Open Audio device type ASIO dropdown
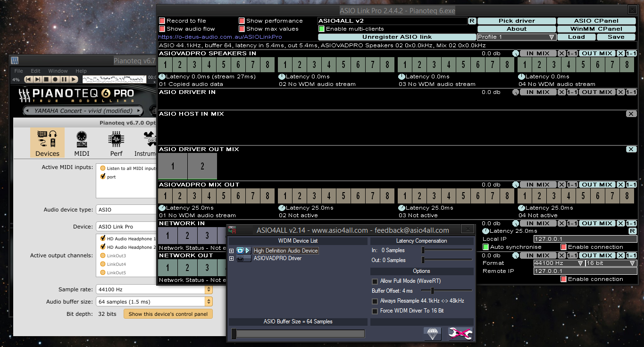The image size is (644, 347). 126,210
